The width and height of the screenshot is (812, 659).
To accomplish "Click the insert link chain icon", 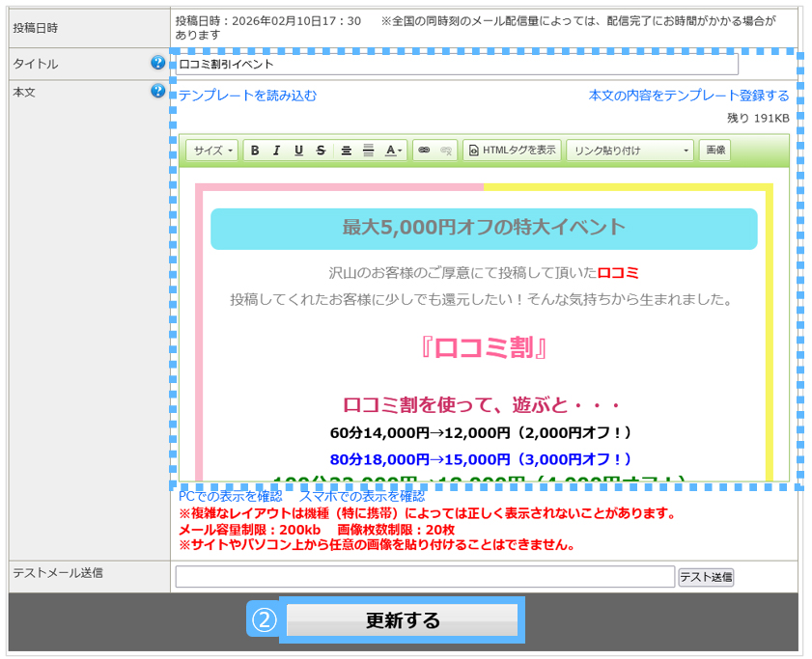I will [423, 151].
